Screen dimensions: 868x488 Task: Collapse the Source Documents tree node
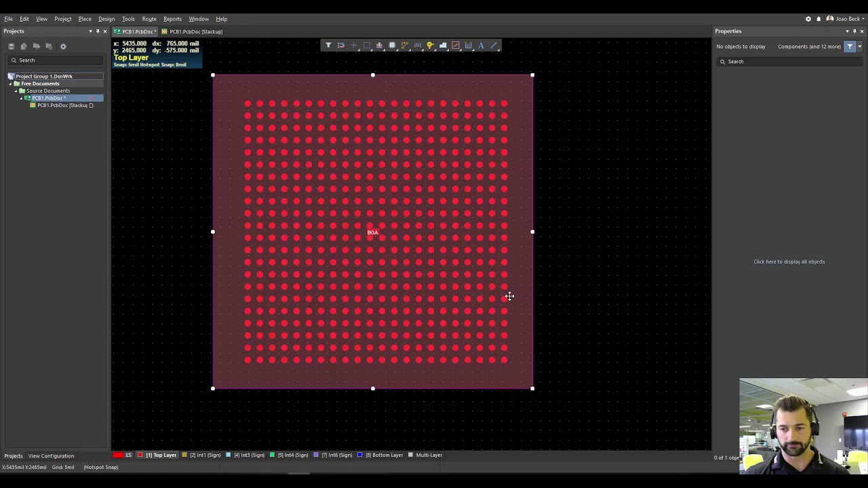pos(16,91)
